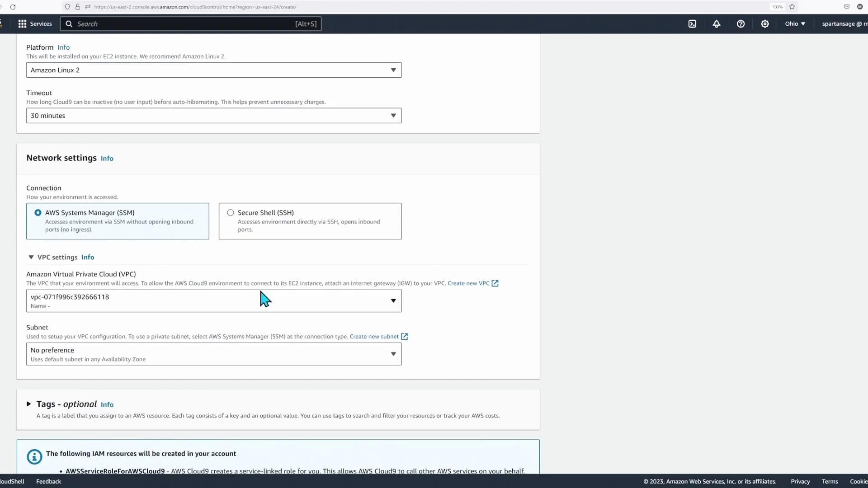868x488 pixels.
Task: Click the Info link next to Network settings
Action: (x=107, y=159)
